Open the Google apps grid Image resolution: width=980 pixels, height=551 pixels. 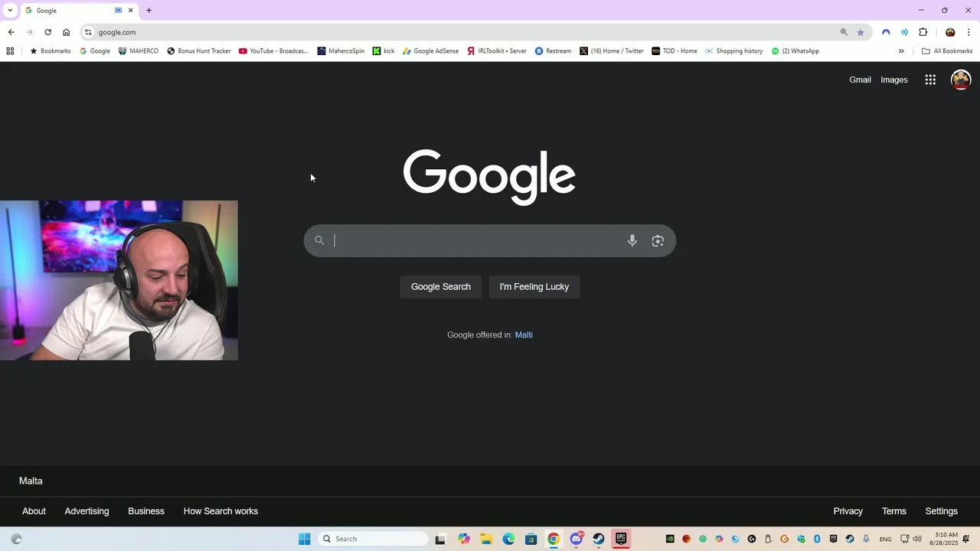point(930,80)
